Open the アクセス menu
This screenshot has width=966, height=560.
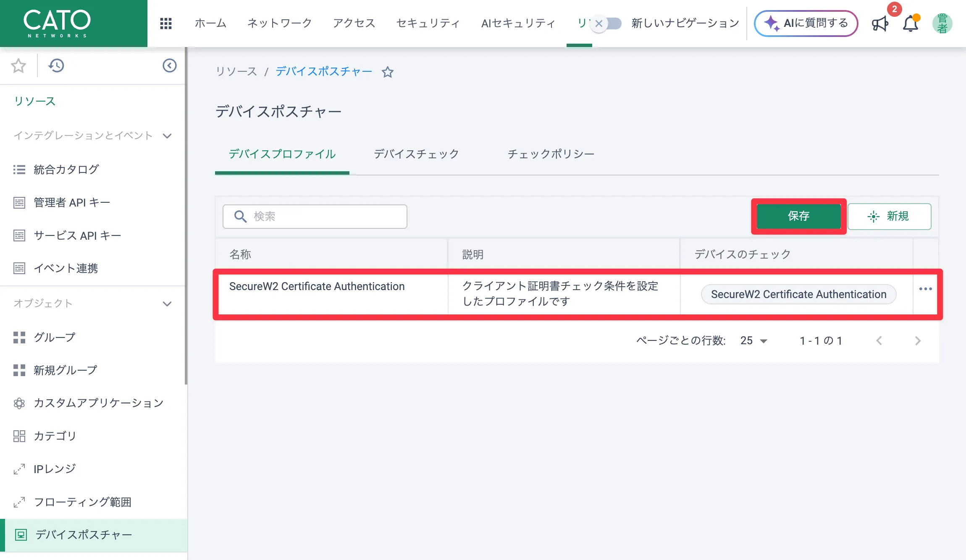coord(354,23)
